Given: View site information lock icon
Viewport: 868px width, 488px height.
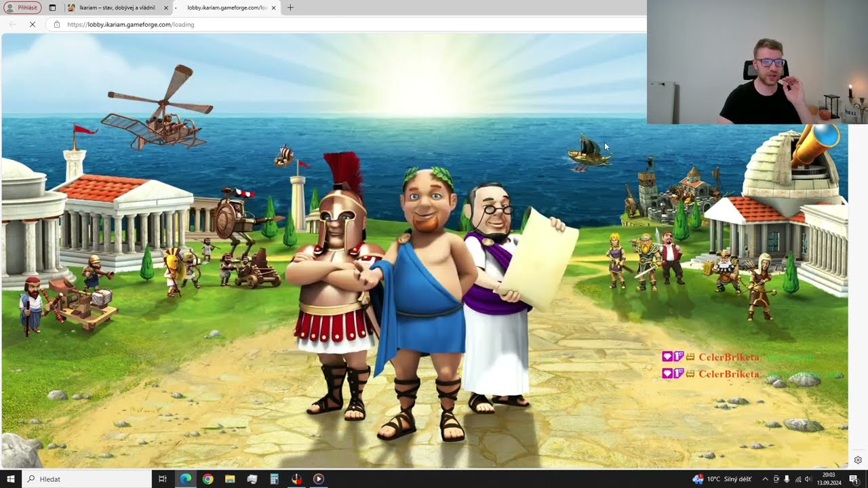Looking at the screenshot, I should (x=57, y=24).
